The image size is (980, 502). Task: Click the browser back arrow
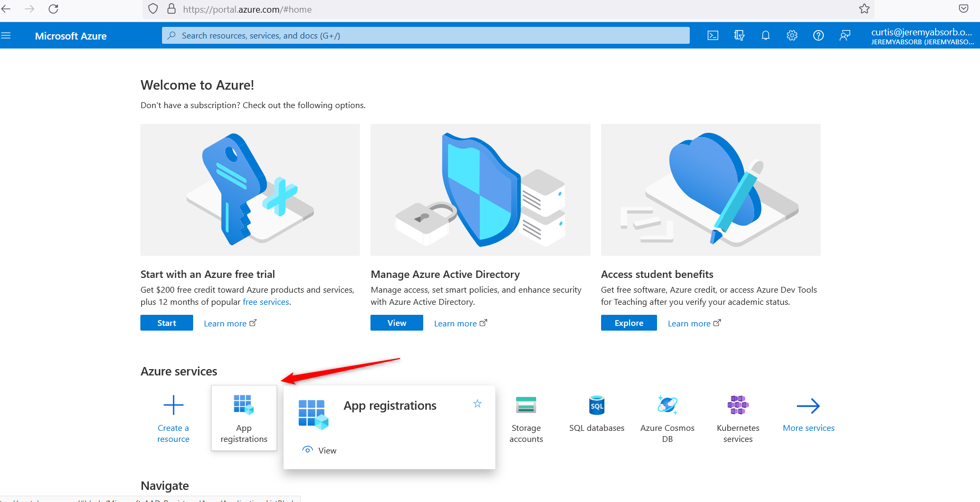6,9
